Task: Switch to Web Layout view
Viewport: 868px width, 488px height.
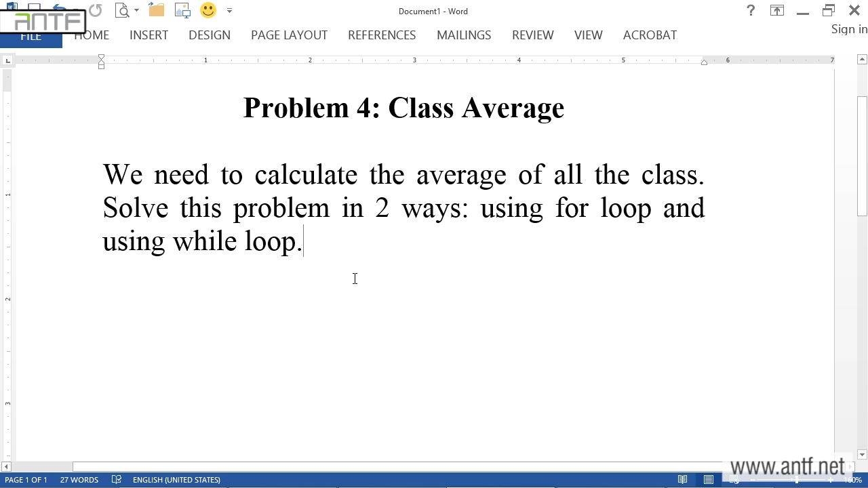Action: click(x=734, y=480)
